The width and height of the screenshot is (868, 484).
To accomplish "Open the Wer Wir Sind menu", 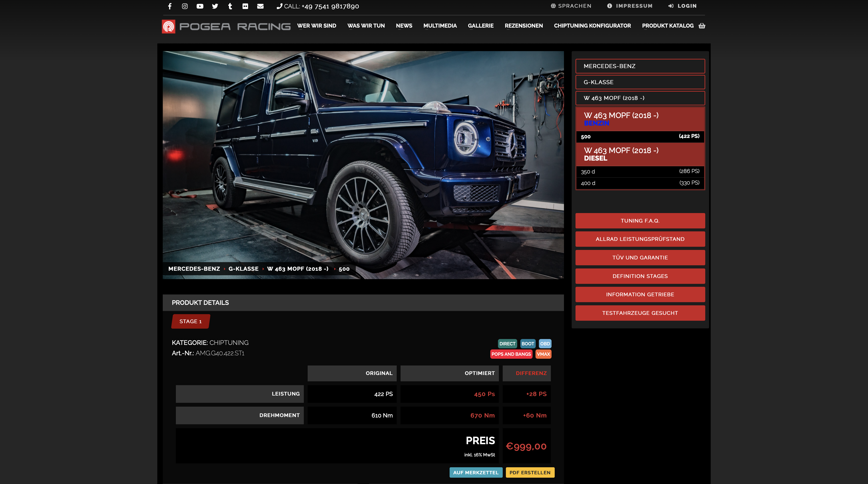I will pos(316,26).
